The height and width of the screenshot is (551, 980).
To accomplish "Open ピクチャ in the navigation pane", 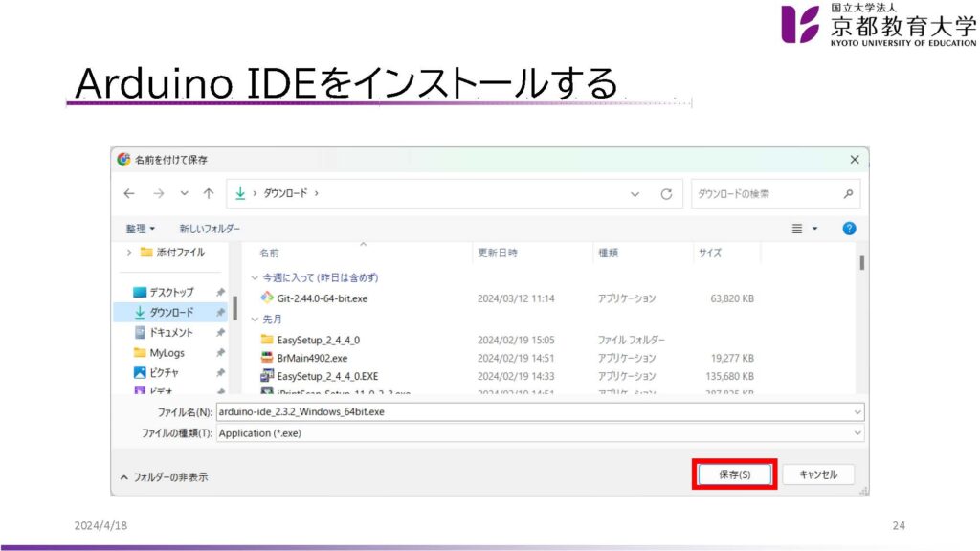I will 164,372.
